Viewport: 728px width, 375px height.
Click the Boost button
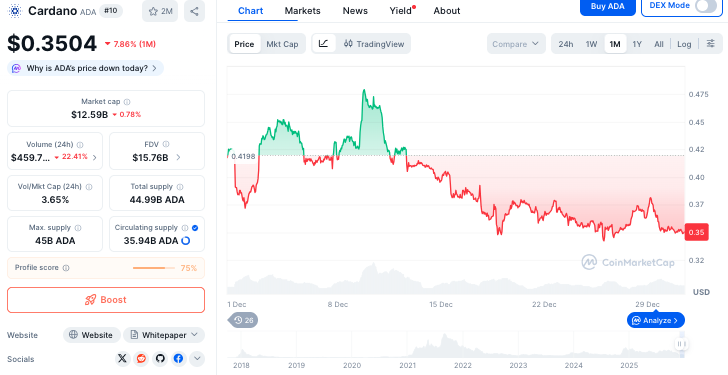(x=106, y=300)
